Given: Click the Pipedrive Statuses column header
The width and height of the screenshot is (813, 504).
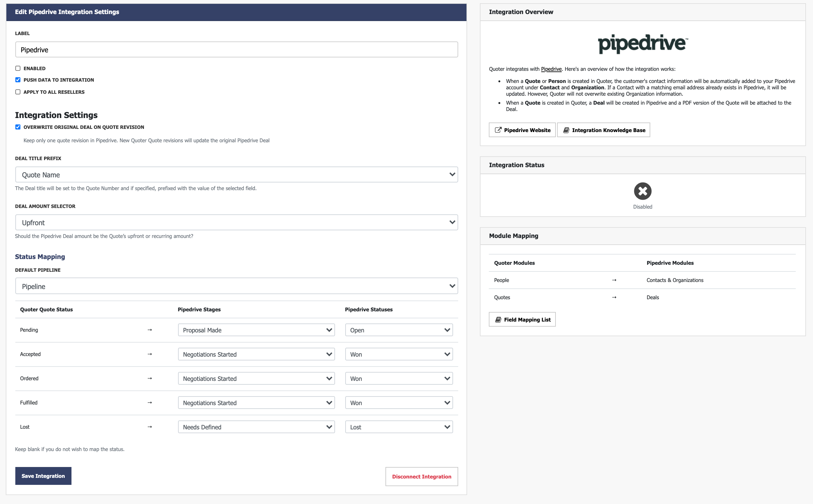Looking at the screenshot, I should (x=369, y=310).
